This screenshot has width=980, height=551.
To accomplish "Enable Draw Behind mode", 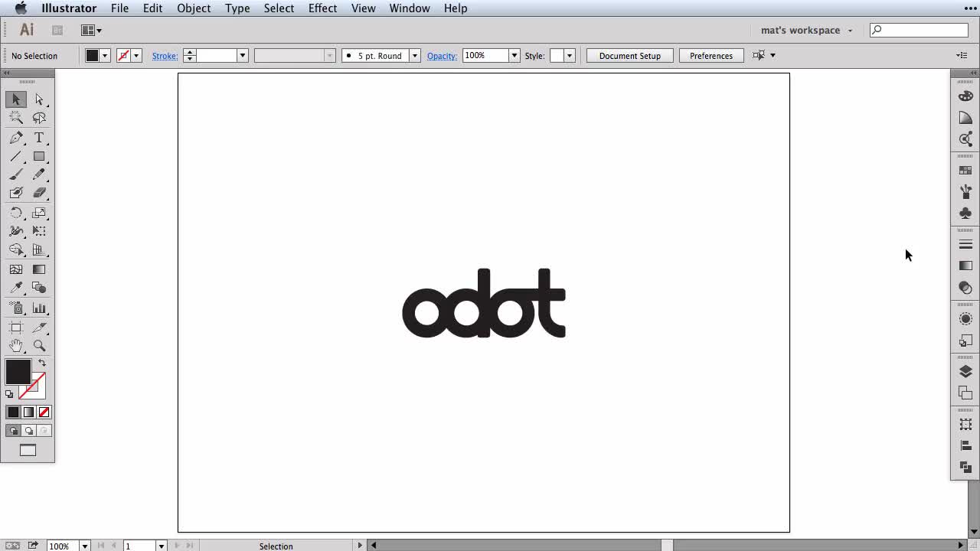I will click(x=28, y=431).
